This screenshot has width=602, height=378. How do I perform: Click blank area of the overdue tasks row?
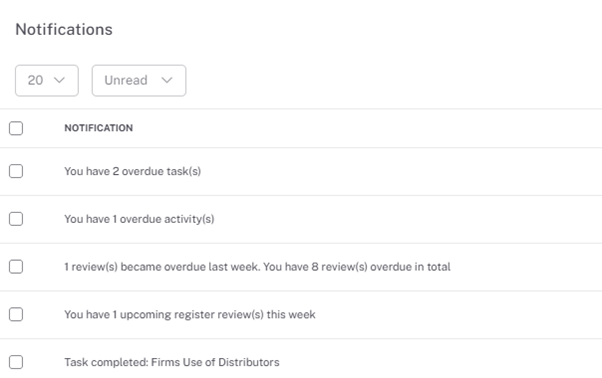point(399,171)
